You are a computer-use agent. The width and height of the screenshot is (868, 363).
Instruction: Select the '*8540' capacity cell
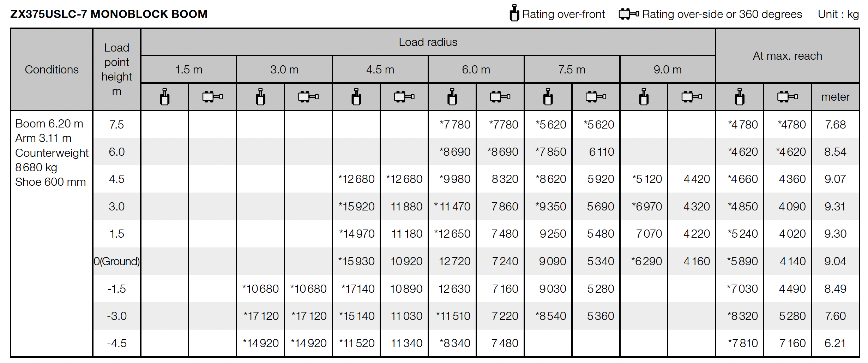click(550, 316)
